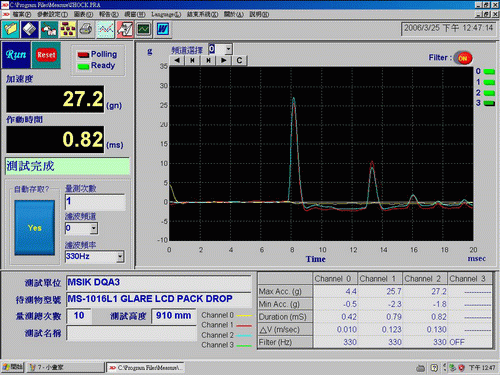Screen dimensions: 500x375
Task: Click the red Reset button
Action: (x=46, y=55)
